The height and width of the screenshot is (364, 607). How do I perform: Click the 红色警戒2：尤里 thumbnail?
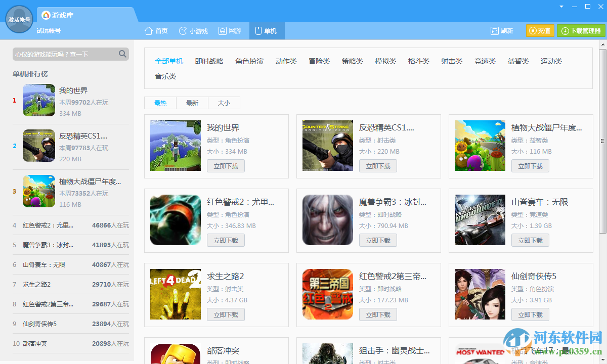coord(176,220)
